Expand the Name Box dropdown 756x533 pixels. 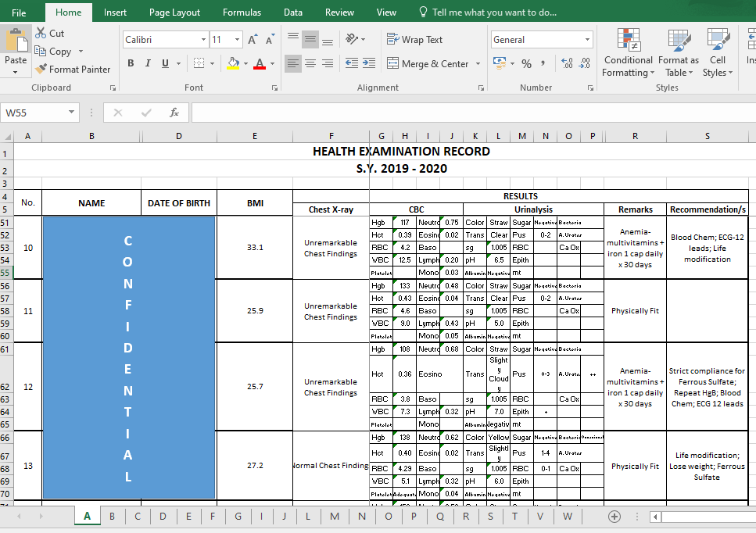click(x=71, y=113)
